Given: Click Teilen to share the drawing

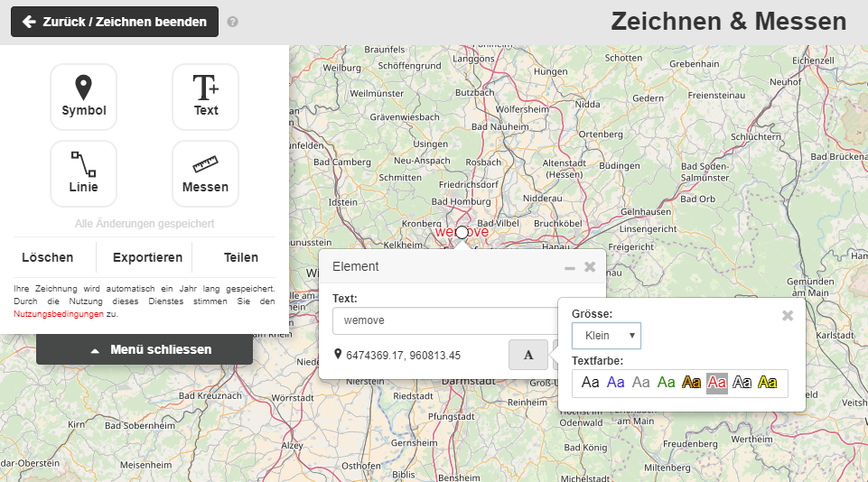Looking at the screenshot, I should click(x=241, y=257).
